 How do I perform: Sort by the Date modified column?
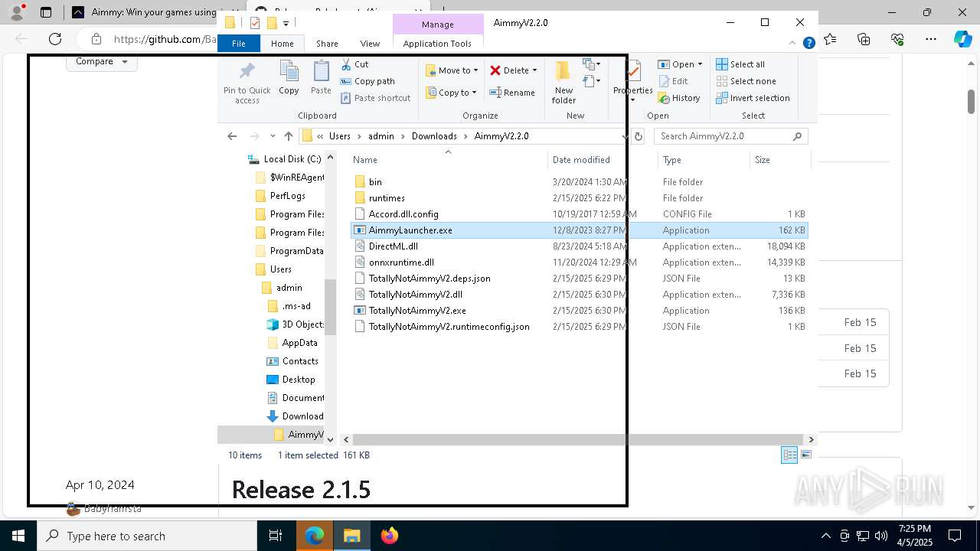pyautogui.click(x=603, y=160)
